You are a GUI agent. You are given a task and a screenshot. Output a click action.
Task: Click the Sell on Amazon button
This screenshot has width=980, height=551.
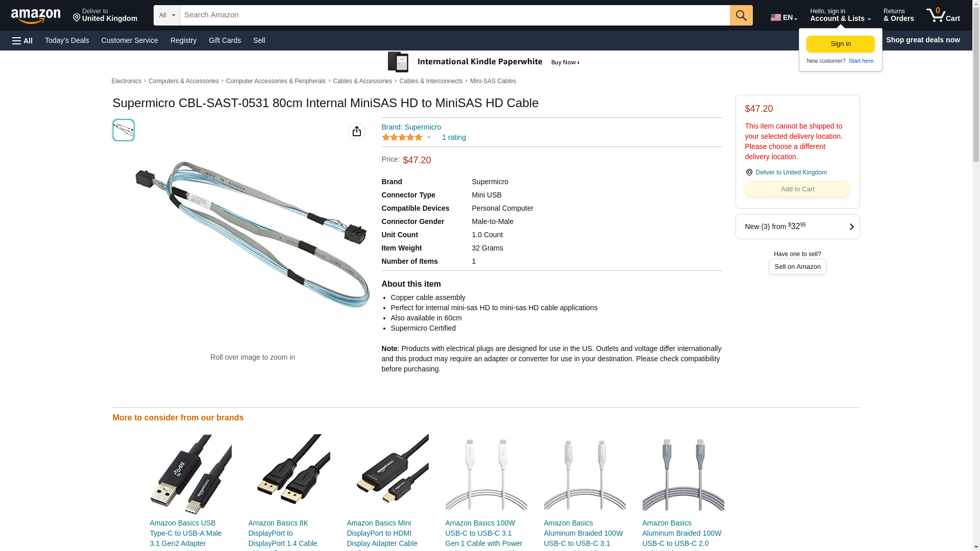pos(797,266)
